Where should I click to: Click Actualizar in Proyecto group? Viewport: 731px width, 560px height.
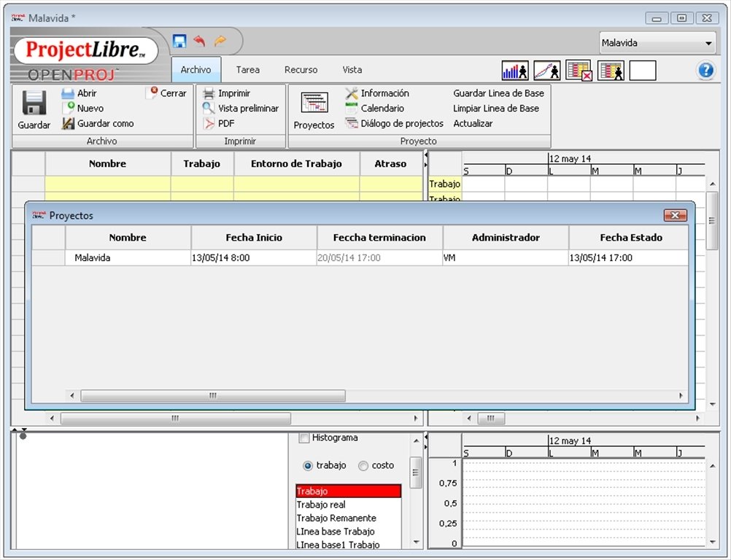[x=473, y=123]
